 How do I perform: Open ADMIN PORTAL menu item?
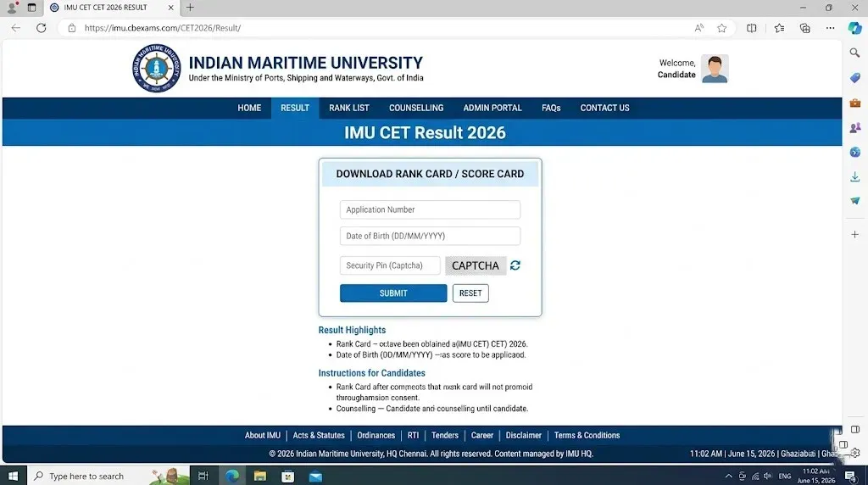point(492,108)
